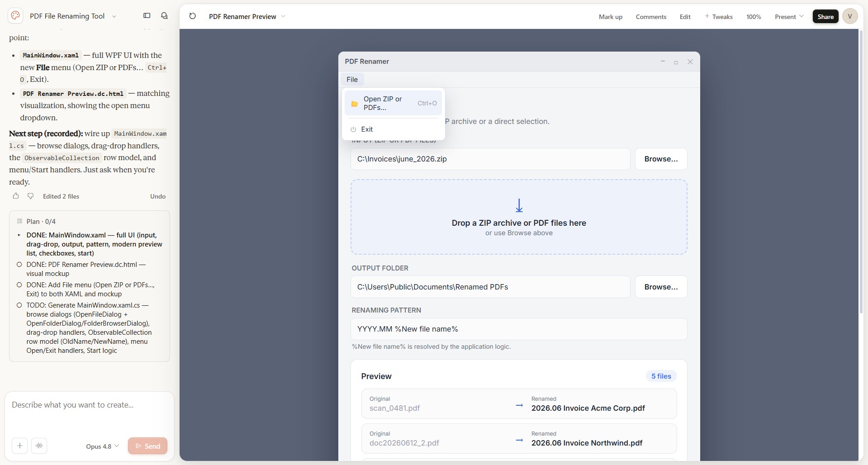Click the renaming pattern field
Viewport: 868px width, 465px height.
pos(519,329)
